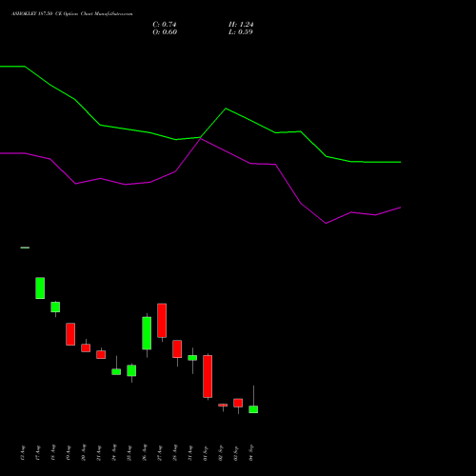This screenshot has height=476, width=476.
Task: Click the 04 Sep date label
Action: pyautogui.click(x=251, y=453)
